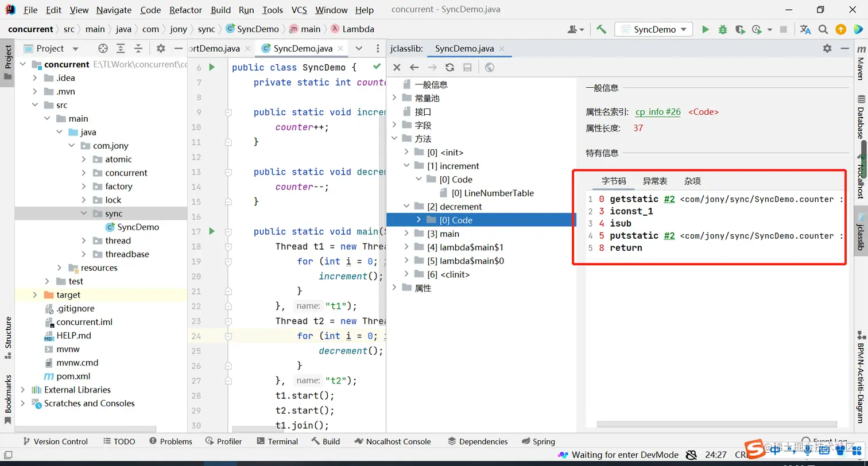The width and height of the screenshot is (868, 466).
Task: Run with Coverage icon in toolbar
Action: pyautogui.click(x=740, y=29)
